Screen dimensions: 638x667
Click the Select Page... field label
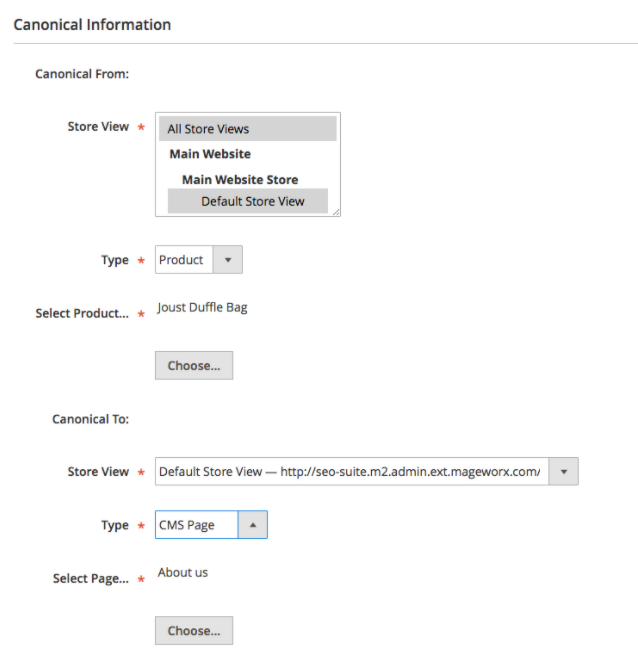(91, 579)
